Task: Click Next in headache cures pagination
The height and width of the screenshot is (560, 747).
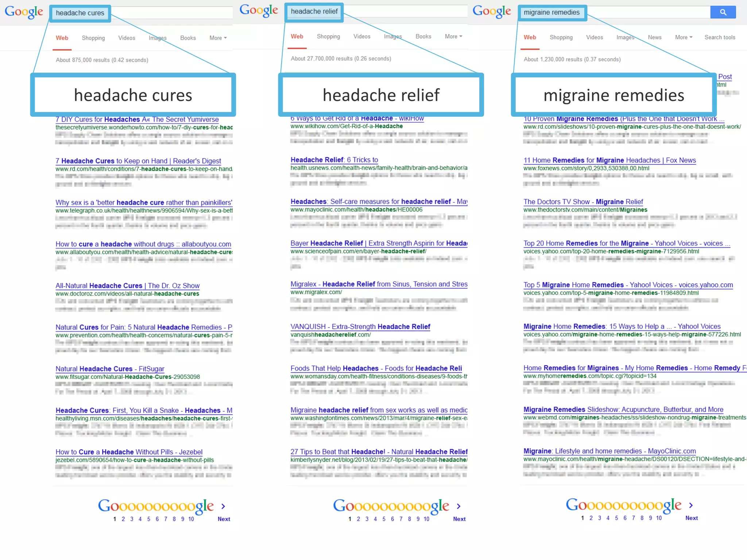Action: pyautogui.click(x=224, y=519)
